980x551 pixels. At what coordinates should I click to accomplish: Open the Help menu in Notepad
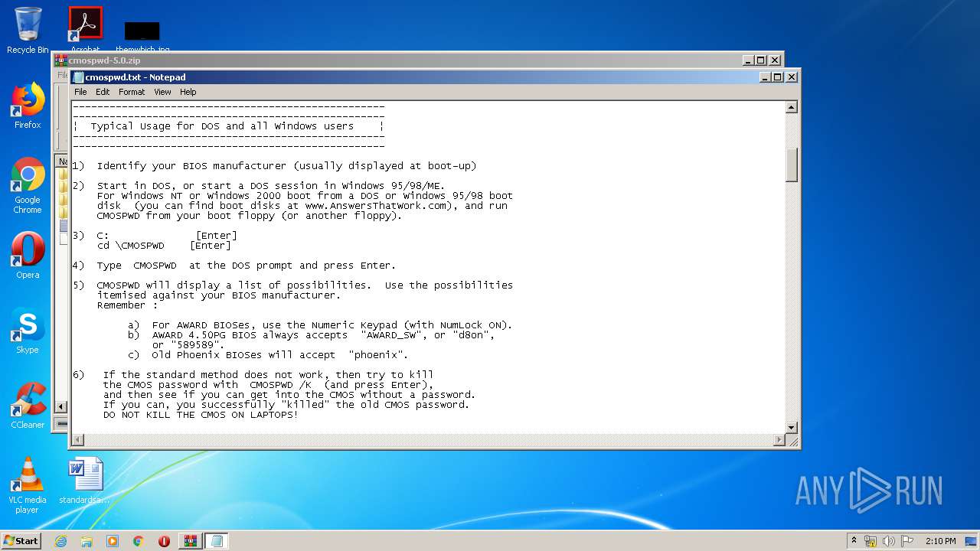tap(188, 92)
